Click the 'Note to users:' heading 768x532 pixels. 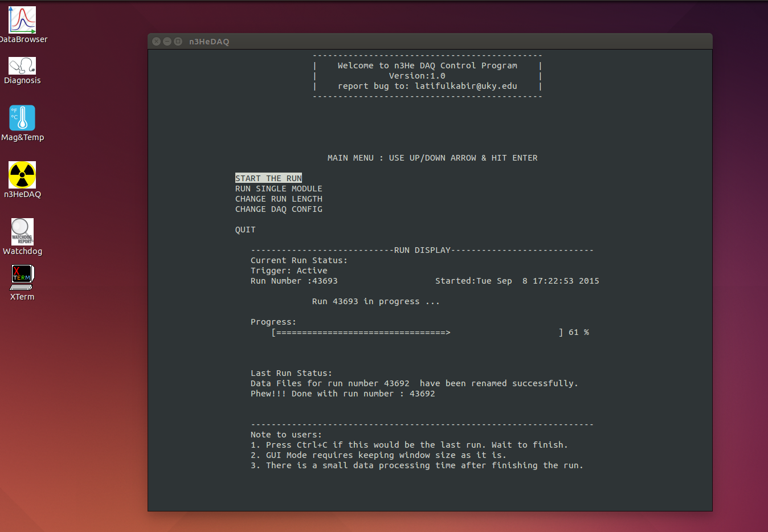click(286, 435)
